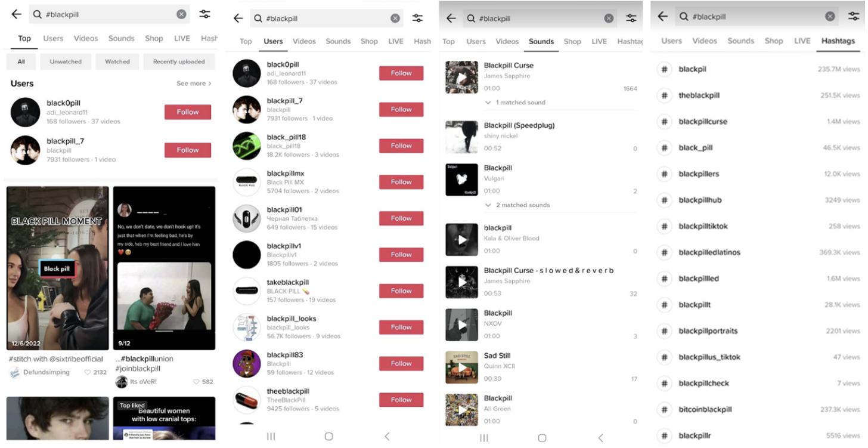Open See more next to Users
Viewport: 868px width, 448px height.
click(194, 84)
